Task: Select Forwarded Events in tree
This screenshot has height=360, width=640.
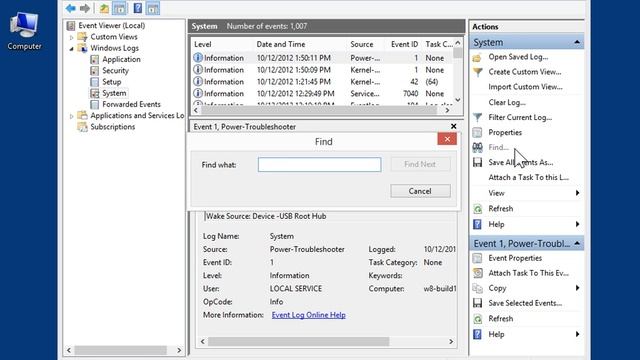Action: [131, 104]
